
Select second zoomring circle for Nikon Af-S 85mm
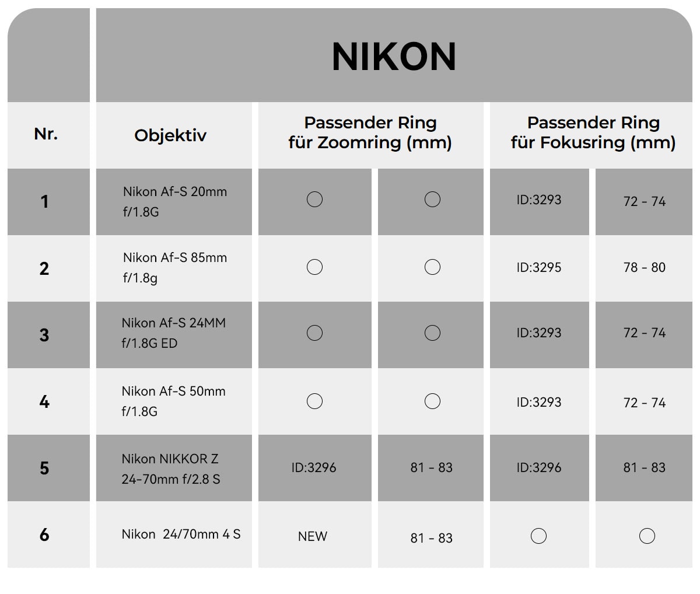click(x=432, y=267)
